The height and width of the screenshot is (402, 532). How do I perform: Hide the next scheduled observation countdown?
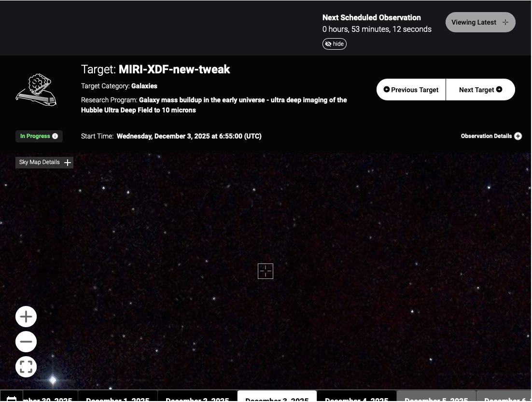click(335, 44)
